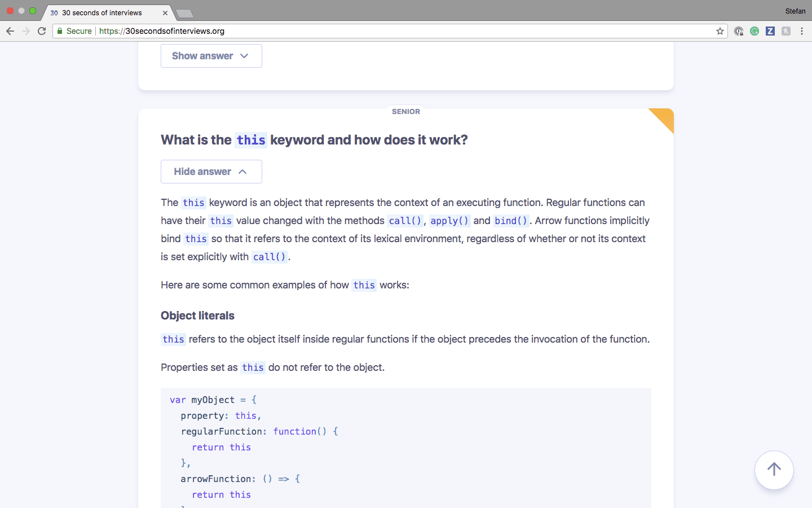Bookmark this page with star icon
The height and width of the screenshot is (508, 812).
720,31
